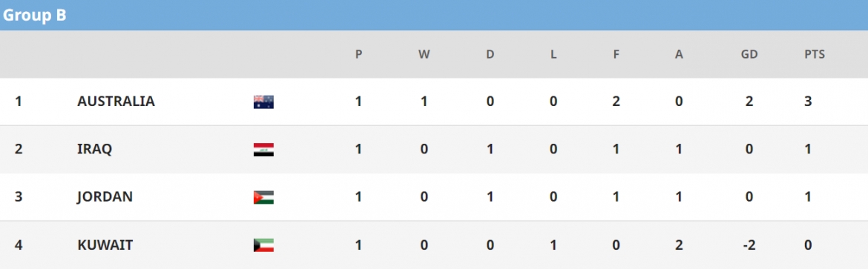
Task: Click the Kuwait flag icon
Action: [263, 245]
